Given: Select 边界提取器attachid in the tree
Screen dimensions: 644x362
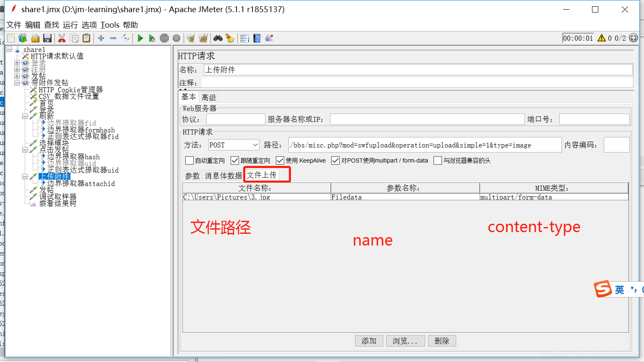Looking at the screenshot, I should point(81,184).
